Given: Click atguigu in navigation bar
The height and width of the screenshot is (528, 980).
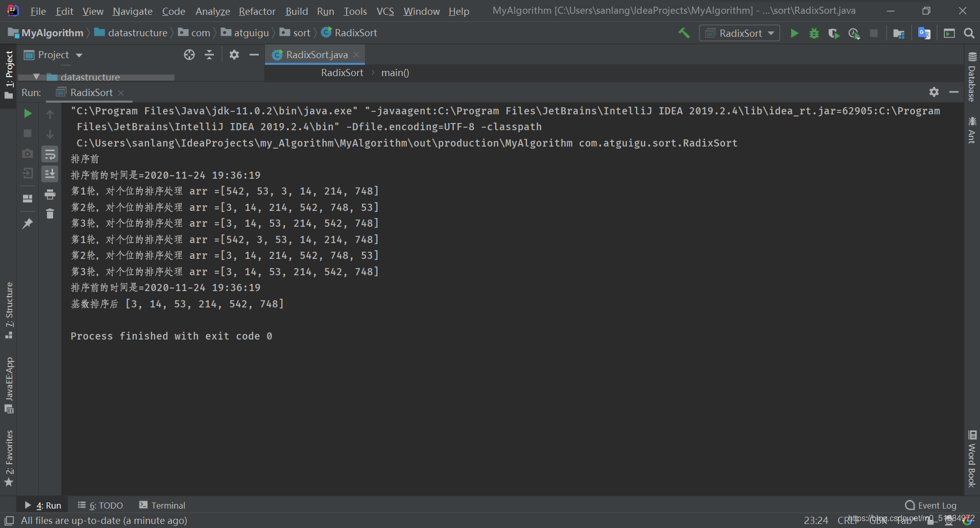Looking at the screenshot, I should point(245,33).
